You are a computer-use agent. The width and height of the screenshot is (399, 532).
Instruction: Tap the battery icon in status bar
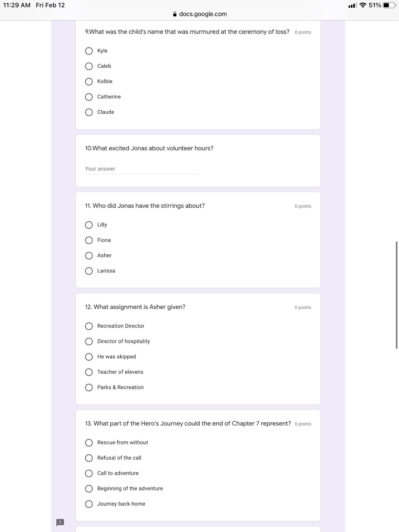388,5
